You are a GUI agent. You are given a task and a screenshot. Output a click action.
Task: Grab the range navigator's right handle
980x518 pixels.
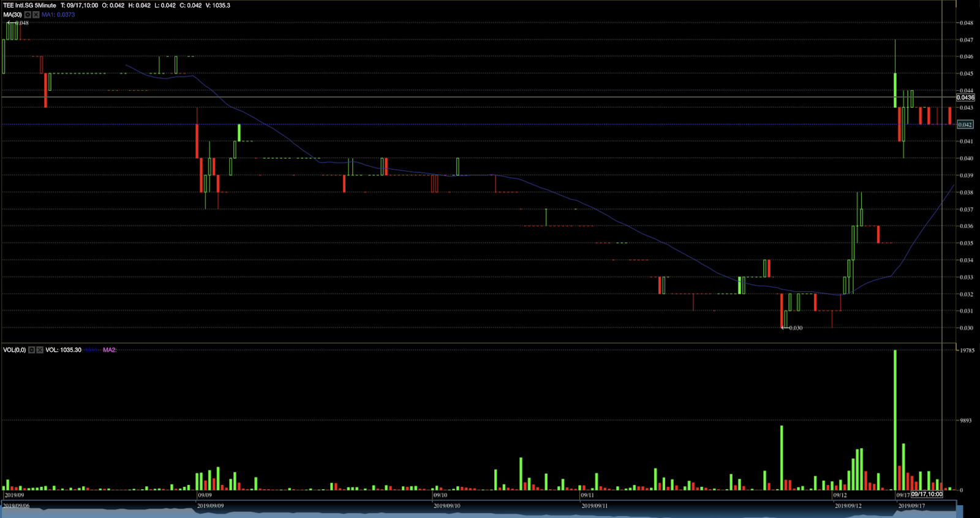[959, 511]
